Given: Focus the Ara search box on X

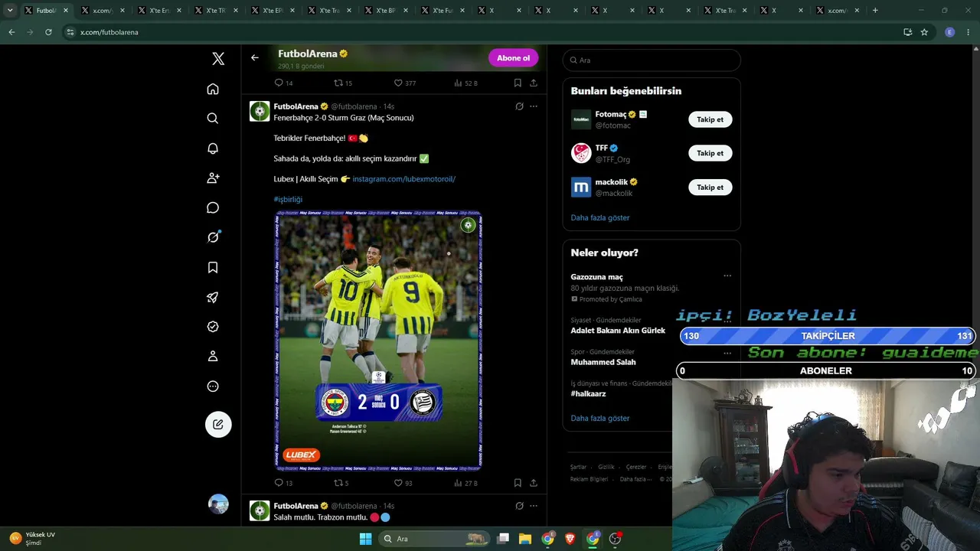Looking at the screenshot, I should (652, 60).
